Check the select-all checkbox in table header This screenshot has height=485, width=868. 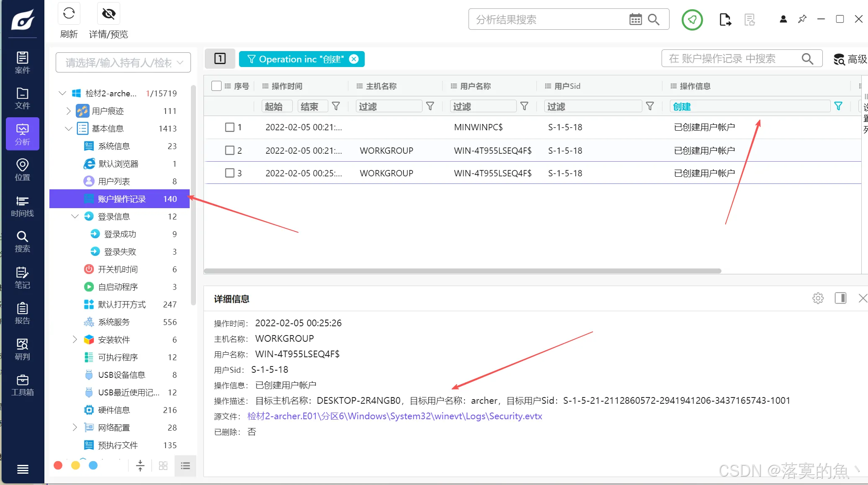tap(216, 86)
